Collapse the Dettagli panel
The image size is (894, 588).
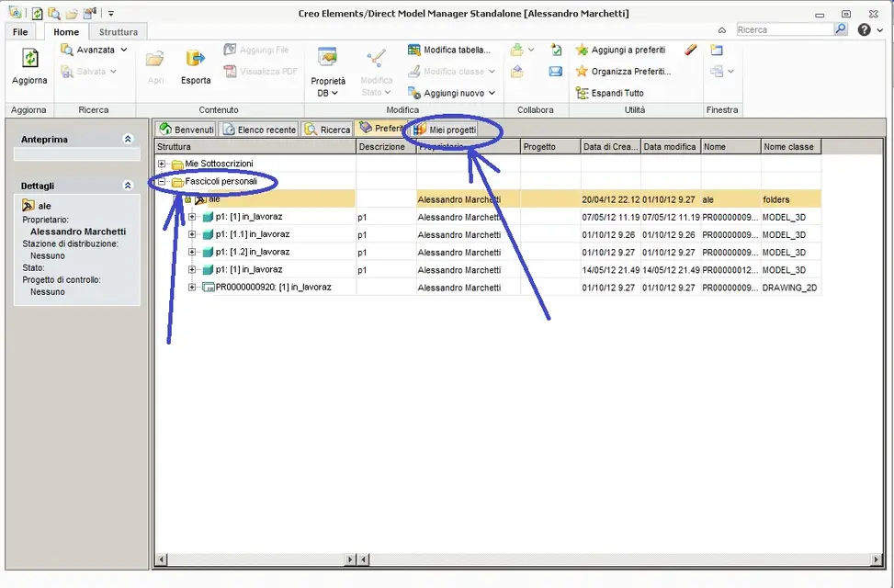tap(128, 186)
